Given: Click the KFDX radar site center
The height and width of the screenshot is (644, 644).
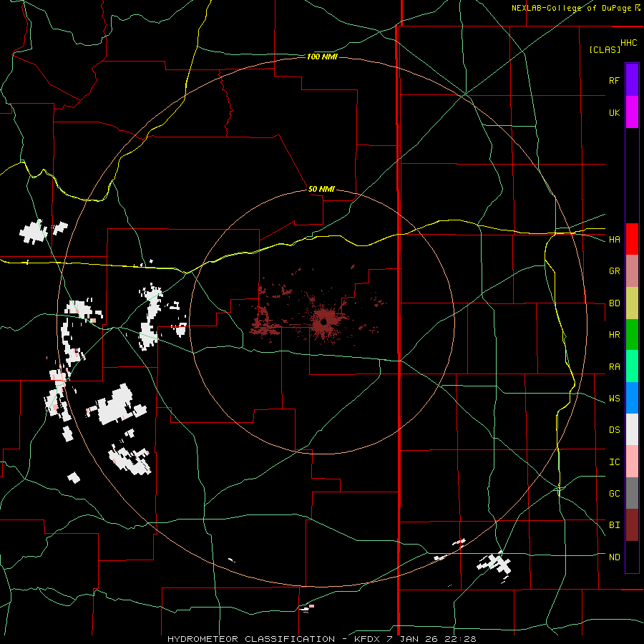Looking at the screenshot, I should pos(323,322).
